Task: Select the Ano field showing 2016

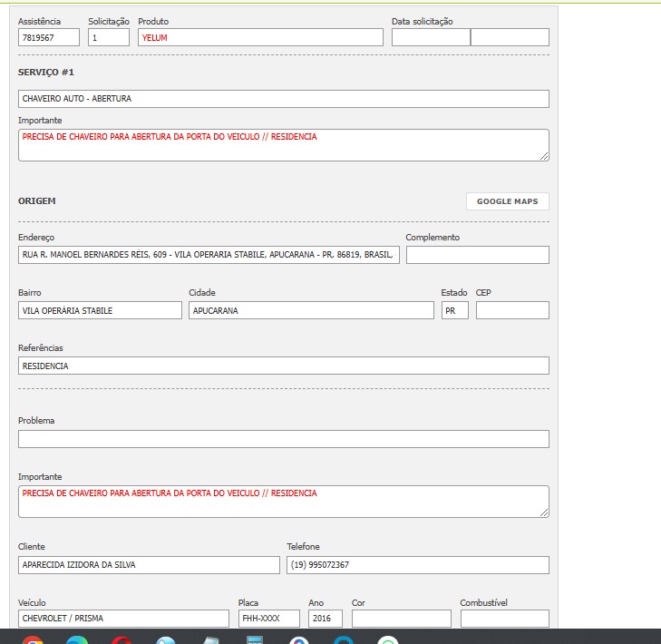Action: [325, 619]
